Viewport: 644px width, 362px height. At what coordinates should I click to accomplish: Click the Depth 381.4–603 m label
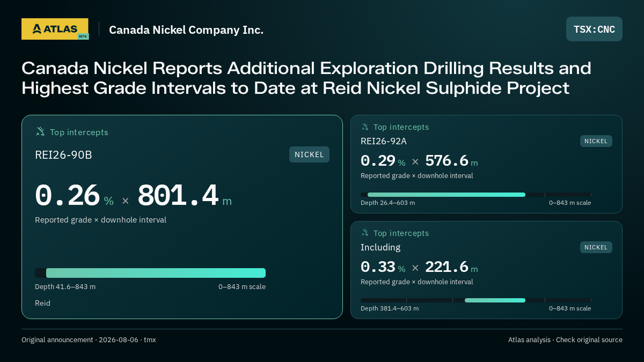[390, 308]
